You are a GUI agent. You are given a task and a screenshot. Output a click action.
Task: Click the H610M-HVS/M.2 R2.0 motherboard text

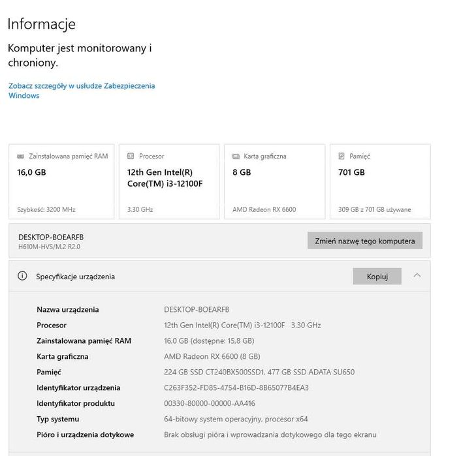[49, 247]
